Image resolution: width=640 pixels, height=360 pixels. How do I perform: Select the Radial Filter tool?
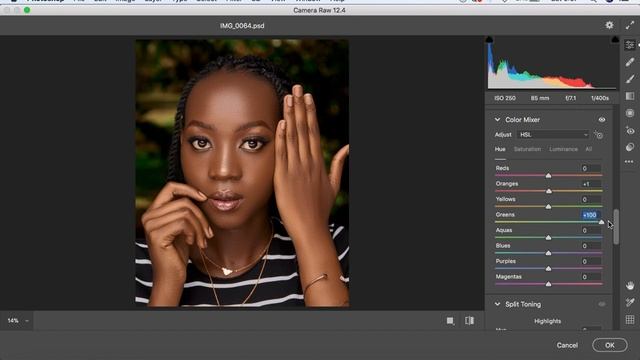[630, 113]
